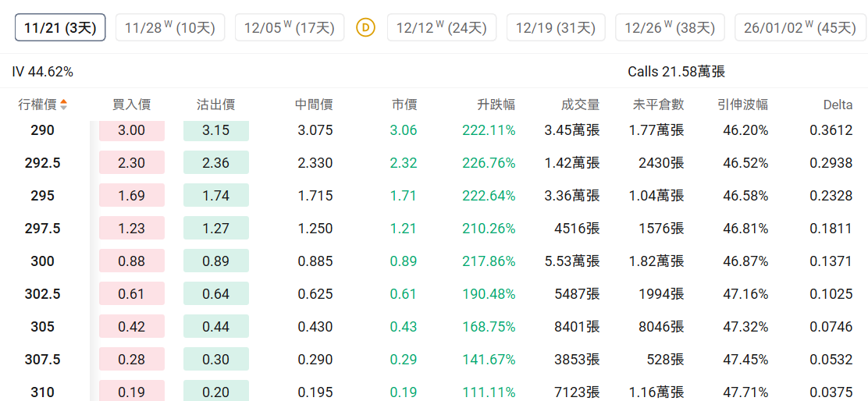The height and width of the screenshot is (401, 868).
Task: Switch to the 12/26 (38天) expiry tab
Action: click(x=670, y=28)
